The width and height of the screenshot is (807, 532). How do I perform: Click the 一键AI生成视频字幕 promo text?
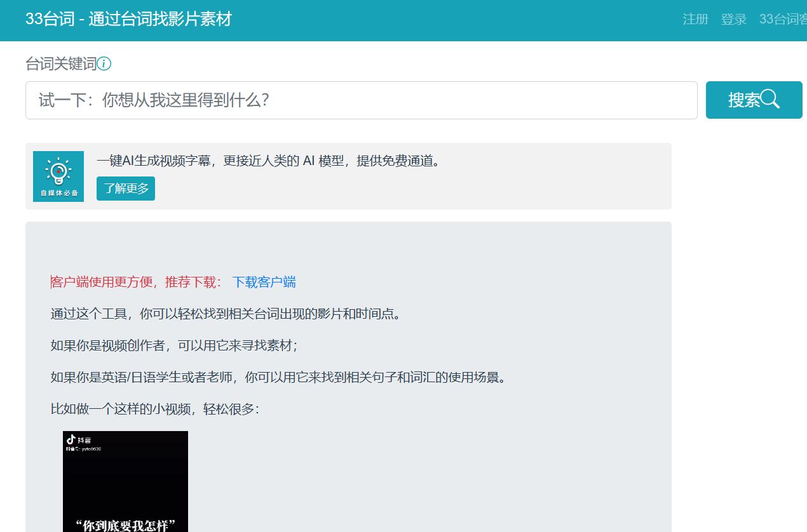pyautogui.click(x=268, y=161)
